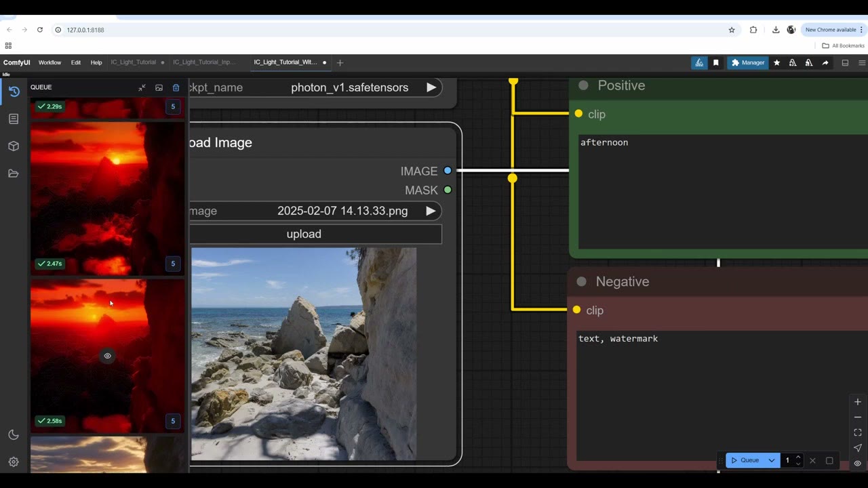Toggle the bottom panel icon in top bar
Image resolution: width=868 pixels, height=488 pixels.
(x=845, y=62)
